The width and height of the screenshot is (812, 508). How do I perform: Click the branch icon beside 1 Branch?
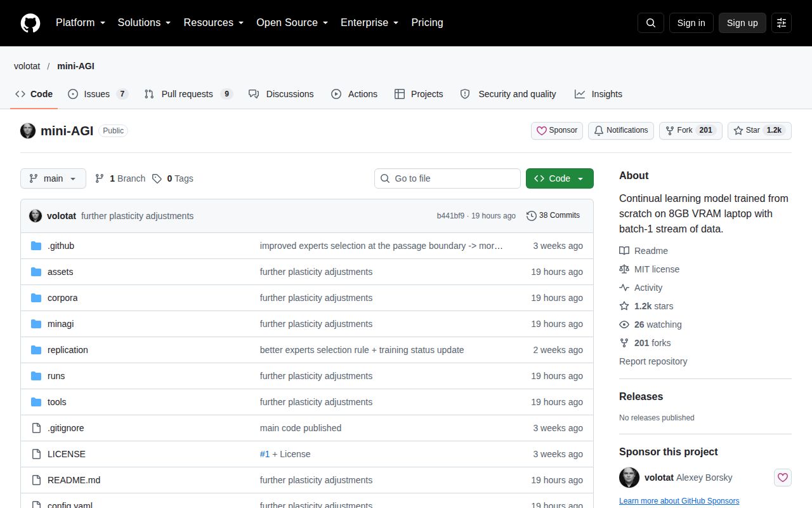[100, 178]
